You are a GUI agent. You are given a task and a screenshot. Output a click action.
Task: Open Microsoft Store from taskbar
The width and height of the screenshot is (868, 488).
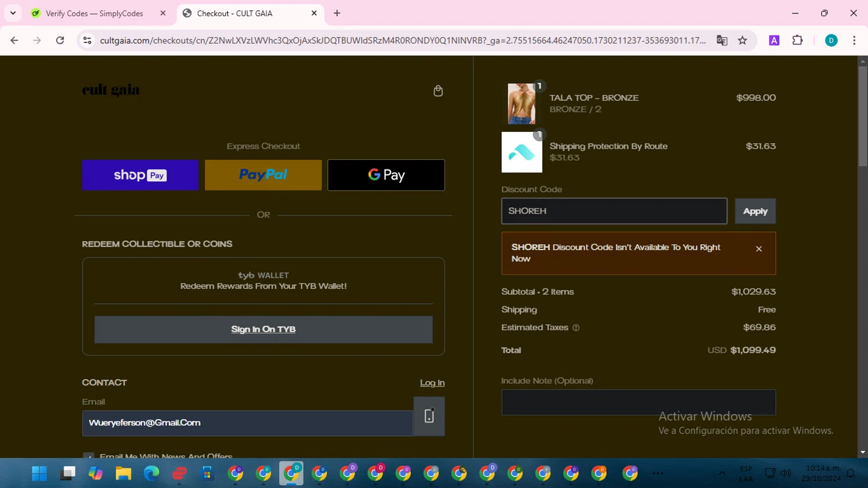click(x=207, y=474)
